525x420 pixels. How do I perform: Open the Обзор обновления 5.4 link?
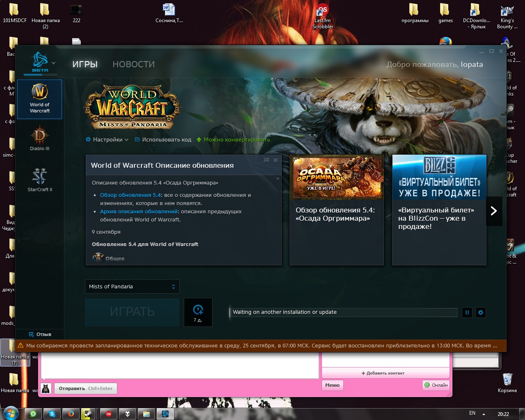tap(130, 195)
